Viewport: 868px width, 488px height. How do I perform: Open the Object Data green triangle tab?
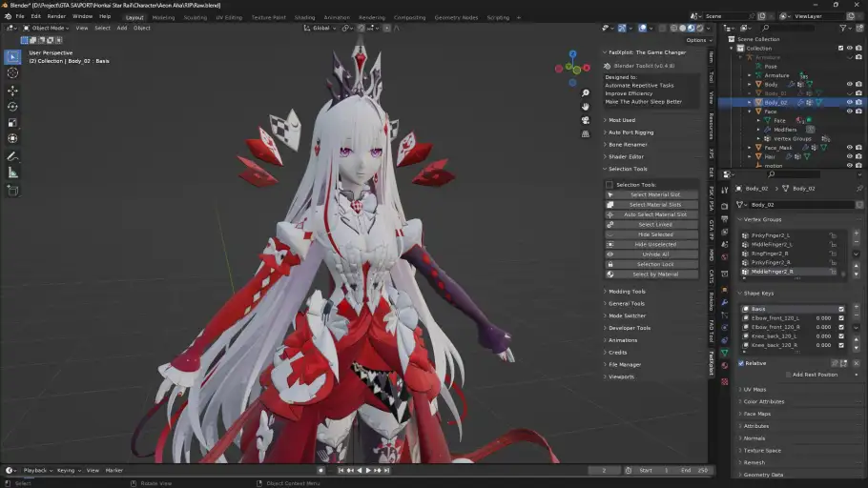725,353
